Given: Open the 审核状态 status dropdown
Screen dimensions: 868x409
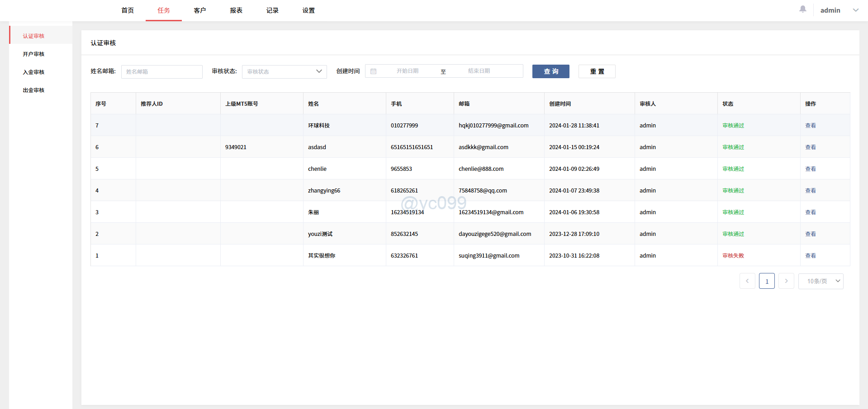Looking at the screenshot, I should pos(284,71).
